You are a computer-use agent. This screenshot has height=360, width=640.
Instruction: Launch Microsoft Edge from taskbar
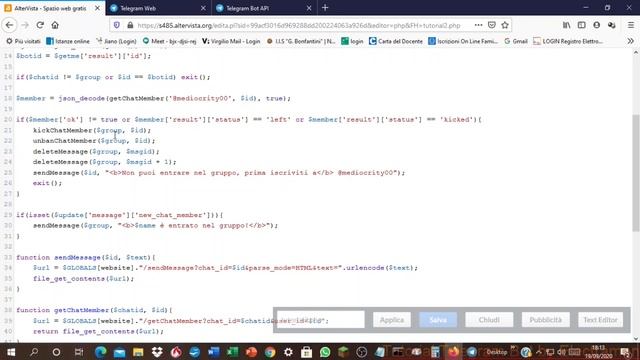point(100,352)
